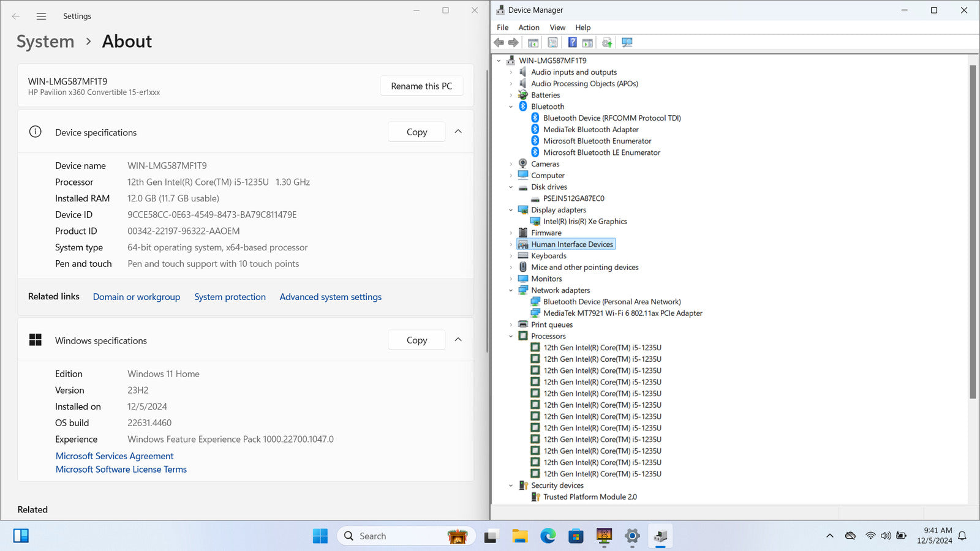The image size is (980, 551).
Task: Collapse Device specifications section chevron
Action: point(458,132)
